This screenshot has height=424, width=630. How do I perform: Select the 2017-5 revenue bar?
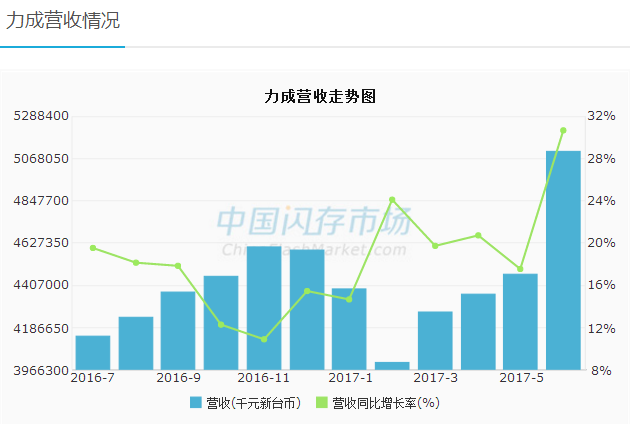pos(520,322)
